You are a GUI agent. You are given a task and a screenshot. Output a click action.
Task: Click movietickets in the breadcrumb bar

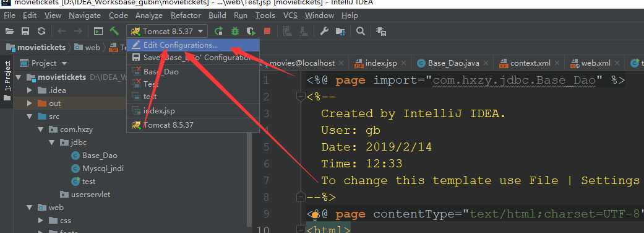pyautogui.click(x=36, y=47)
